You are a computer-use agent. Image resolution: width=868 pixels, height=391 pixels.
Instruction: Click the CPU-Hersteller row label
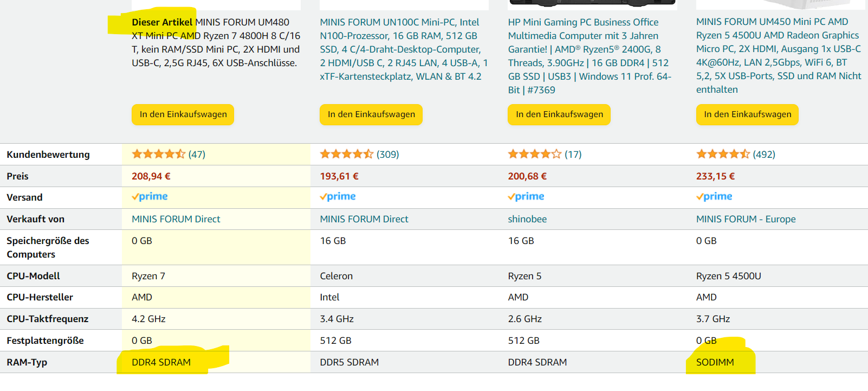tap(40, 297)
